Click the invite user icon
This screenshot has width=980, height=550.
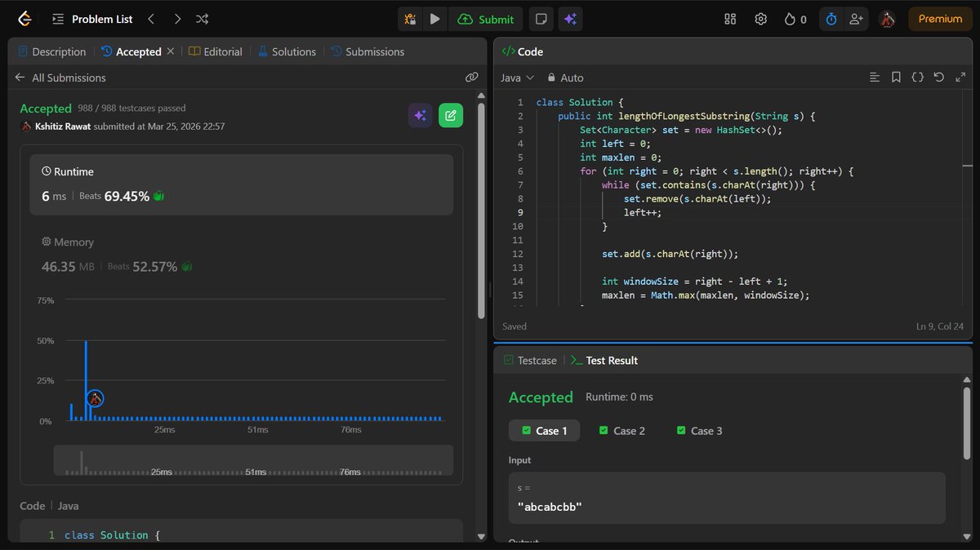(856, 19)
